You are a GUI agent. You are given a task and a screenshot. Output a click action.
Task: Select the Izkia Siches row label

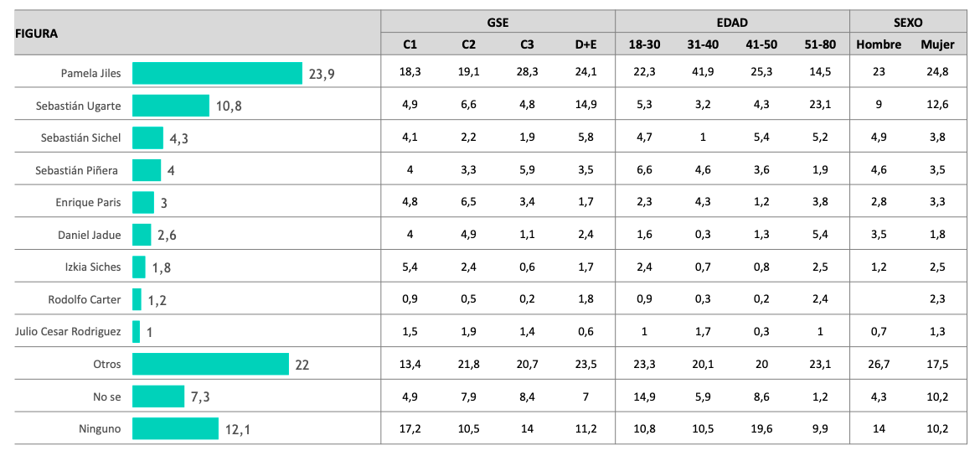pos(93,267)
